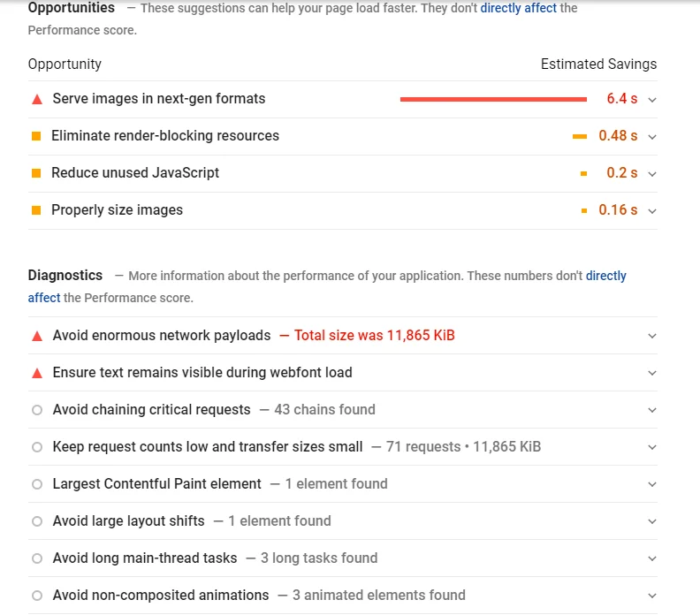Click the Ensure text remains visible audit title
Image resolution: width=700 pixels, height=615 pixels.
point(202,373)
